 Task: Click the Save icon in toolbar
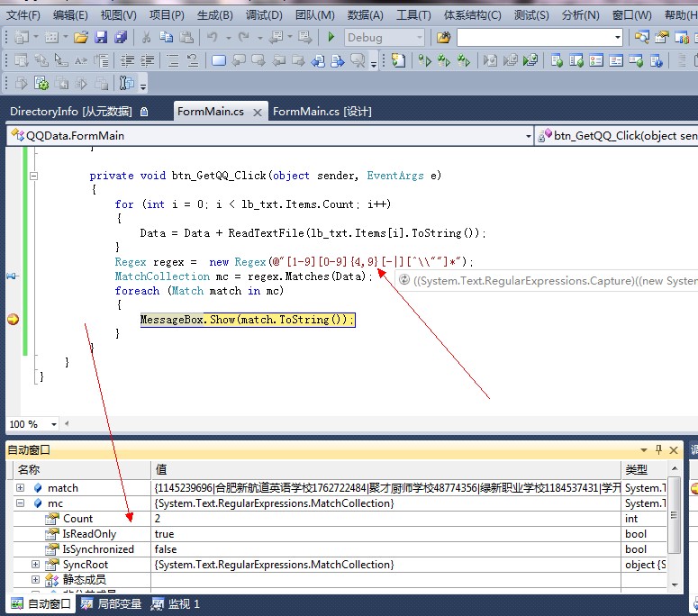[x=101, y=37]
